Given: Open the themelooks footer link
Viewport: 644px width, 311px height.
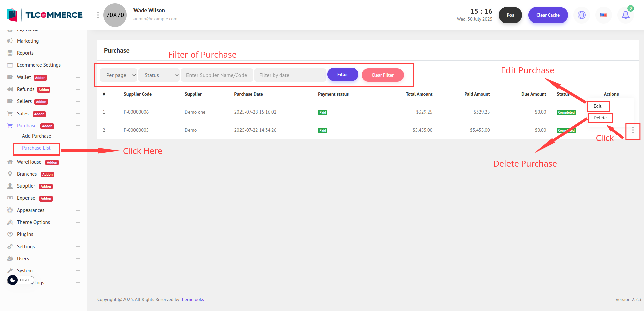Looking at the screenshot, I should [192, 299].
